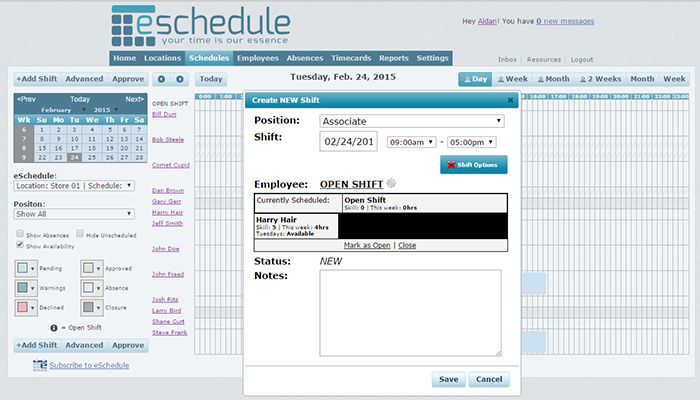Screen dimensions: 700x400
Task: Select Harry Hair employee row
Action: (x=296, y=226)
